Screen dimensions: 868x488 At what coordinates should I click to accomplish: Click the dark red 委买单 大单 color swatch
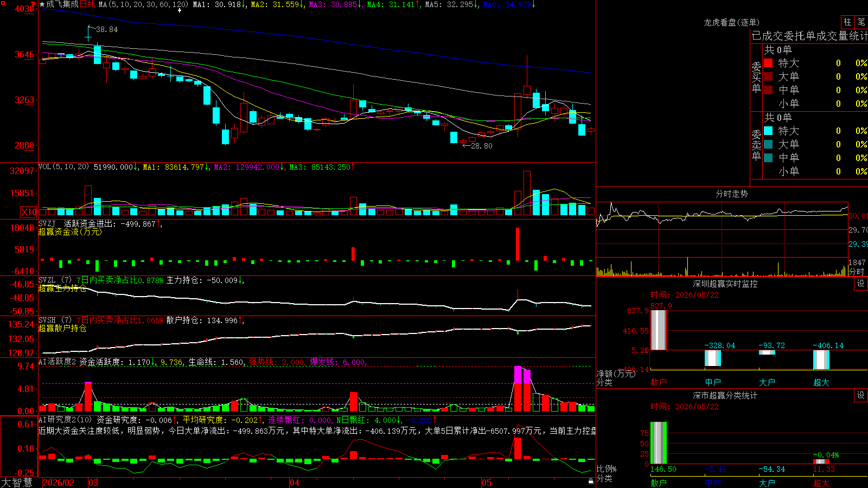click(768, 76)
